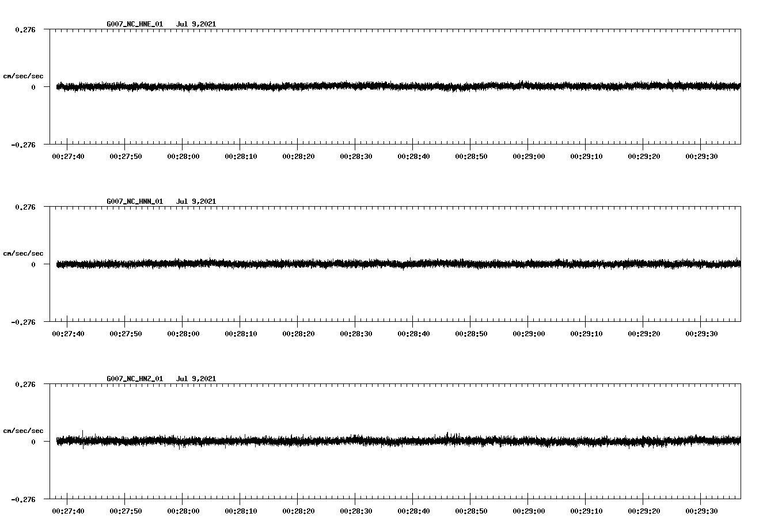Click the G007_NC_HNN_01 channel title
This screenshot has width=782, height=532.
134,201
